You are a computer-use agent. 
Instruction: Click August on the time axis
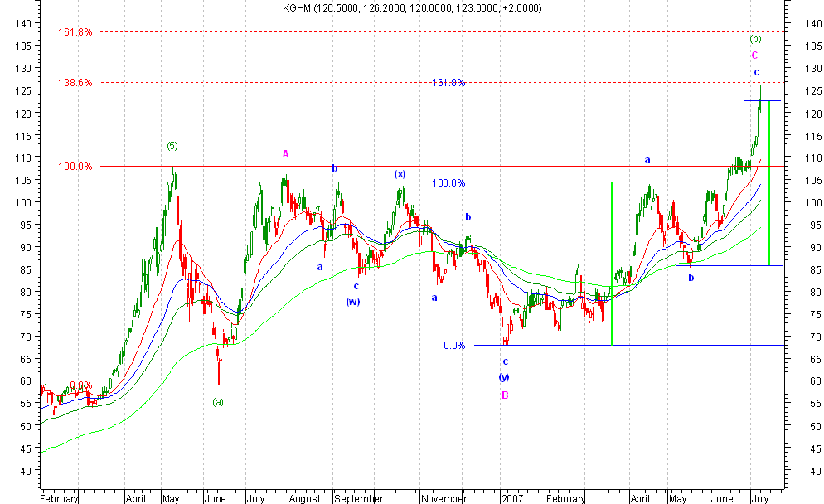click(305, 499)
